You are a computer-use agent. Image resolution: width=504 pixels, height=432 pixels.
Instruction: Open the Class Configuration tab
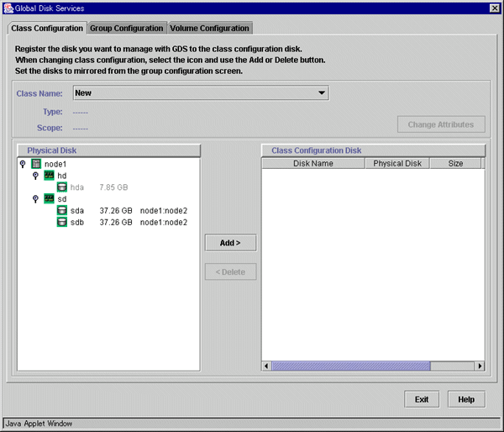coord(47,28)
